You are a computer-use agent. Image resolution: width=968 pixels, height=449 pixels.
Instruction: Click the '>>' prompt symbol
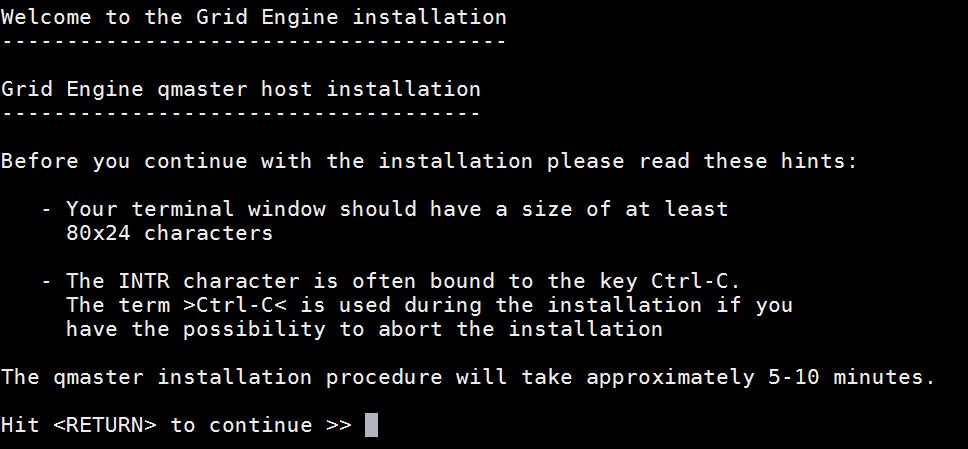pos(339,425)
